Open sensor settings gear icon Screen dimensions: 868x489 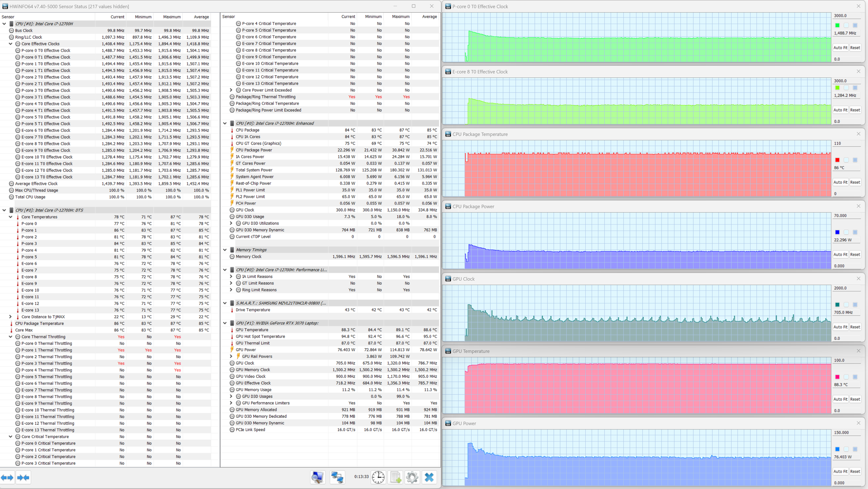(x=412, y=477)
